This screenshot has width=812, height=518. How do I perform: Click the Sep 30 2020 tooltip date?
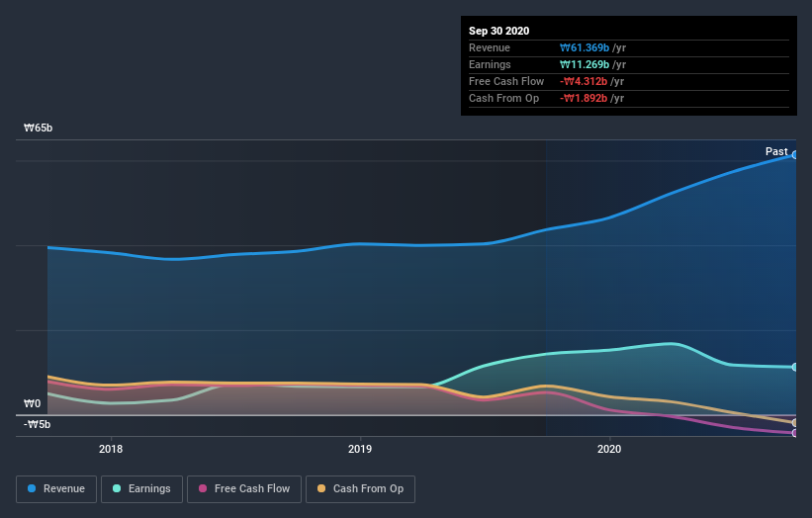(498, 31)
